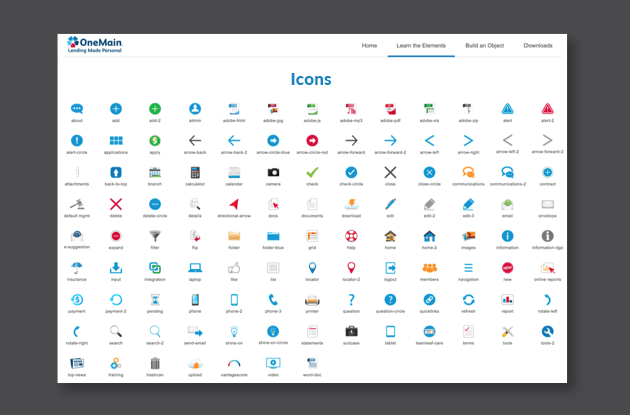This screenshot has width=630, height=415.
Task: Click the calculator icon
Action: (x=194, y=172)
